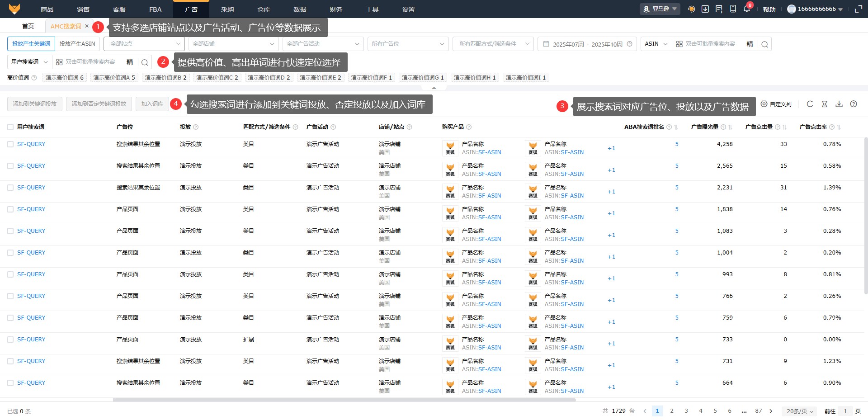The image size is (868, 420).
Task: Enter fullscreen using the expand icon
Action: point(858,9)
